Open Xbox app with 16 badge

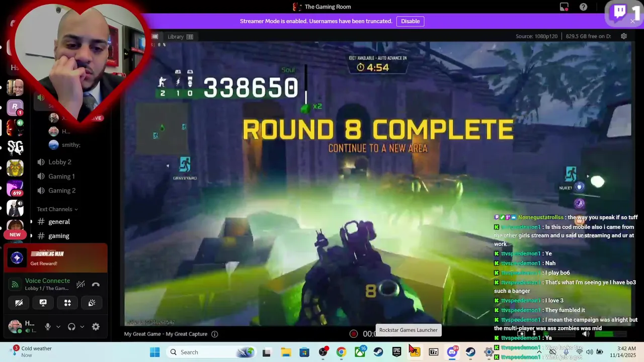point(360,352)
